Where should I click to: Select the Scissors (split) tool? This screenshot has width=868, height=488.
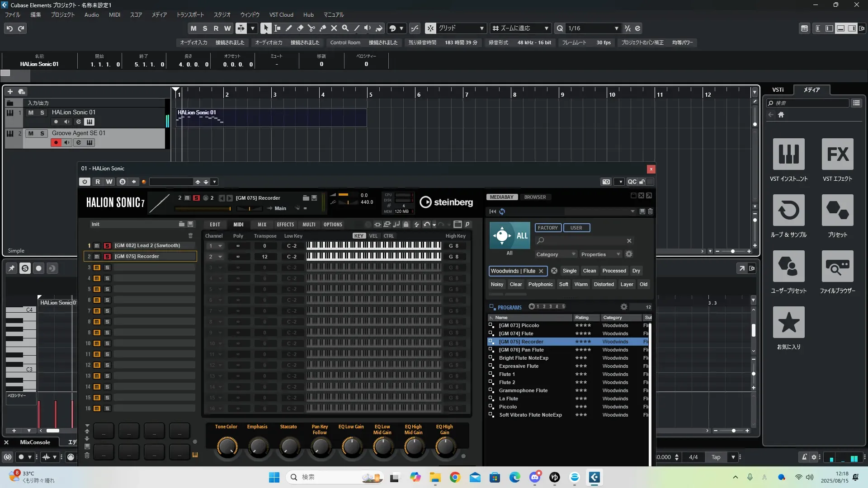[x=311, y=28]
